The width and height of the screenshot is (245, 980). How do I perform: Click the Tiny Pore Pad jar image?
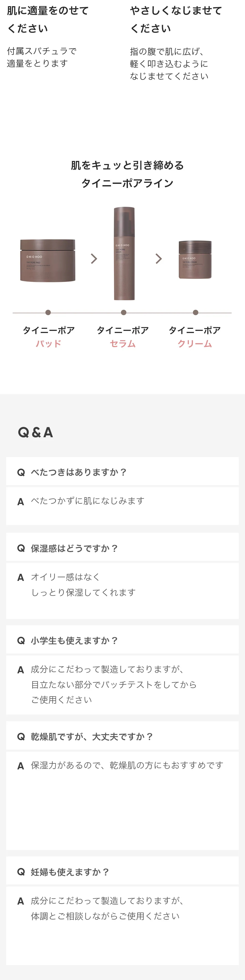(x=48, y=261)
